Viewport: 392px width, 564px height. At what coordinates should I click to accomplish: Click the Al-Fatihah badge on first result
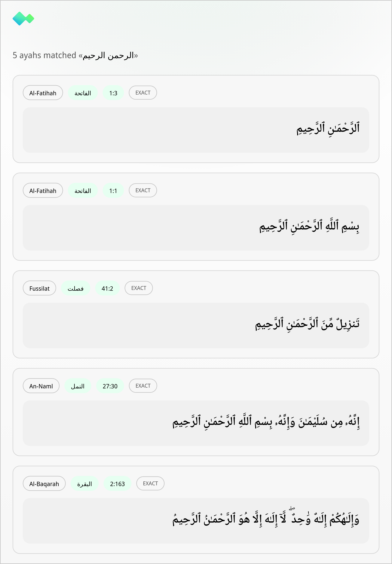43,93
